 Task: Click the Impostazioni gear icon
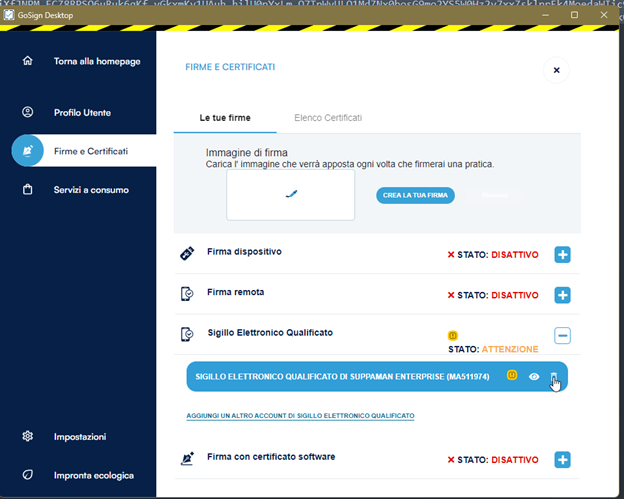pyautogui.click(x=28, y=436)
